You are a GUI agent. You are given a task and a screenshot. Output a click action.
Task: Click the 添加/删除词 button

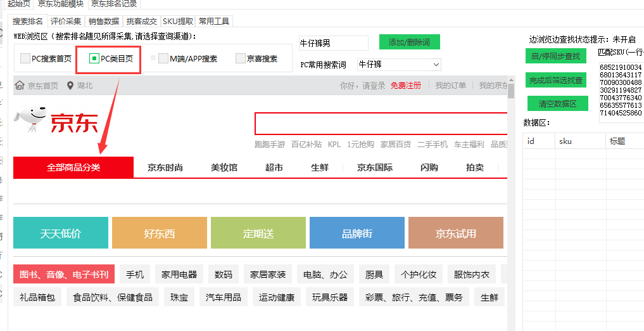click(410, 42)
